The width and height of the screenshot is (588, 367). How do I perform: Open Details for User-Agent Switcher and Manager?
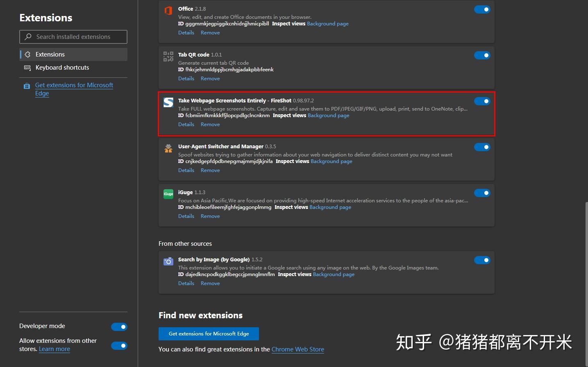click(x=186, y=170)
